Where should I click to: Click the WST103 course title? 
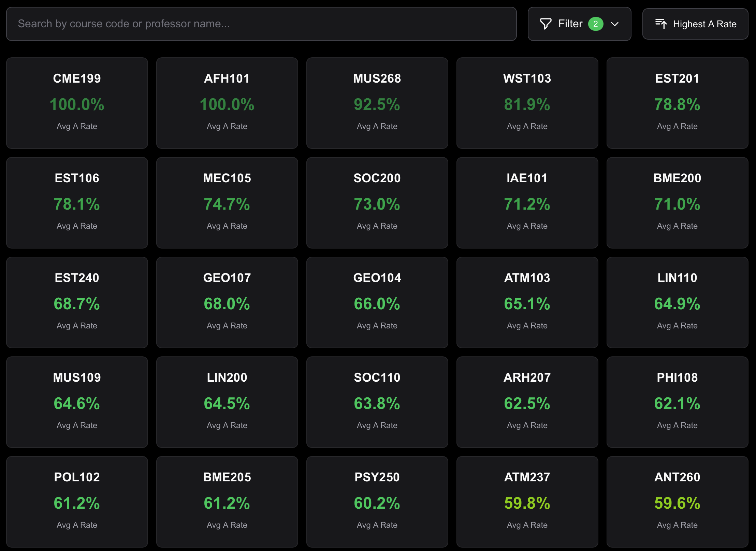527,79
